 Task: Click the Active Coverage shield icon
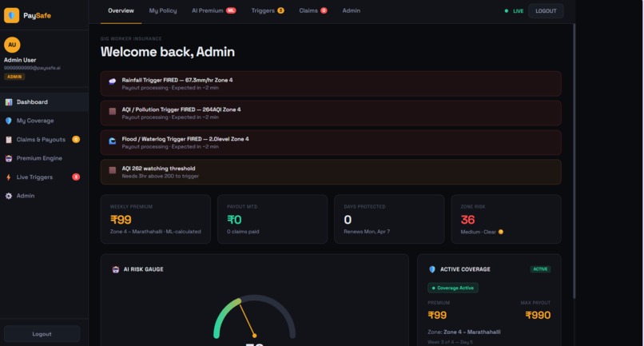click(x=432, y=269)
